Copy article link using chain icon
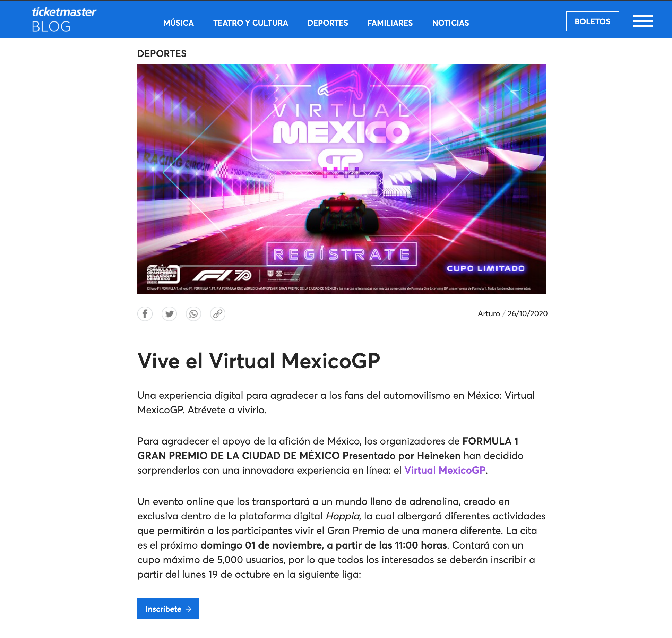 tap(218, 314)
